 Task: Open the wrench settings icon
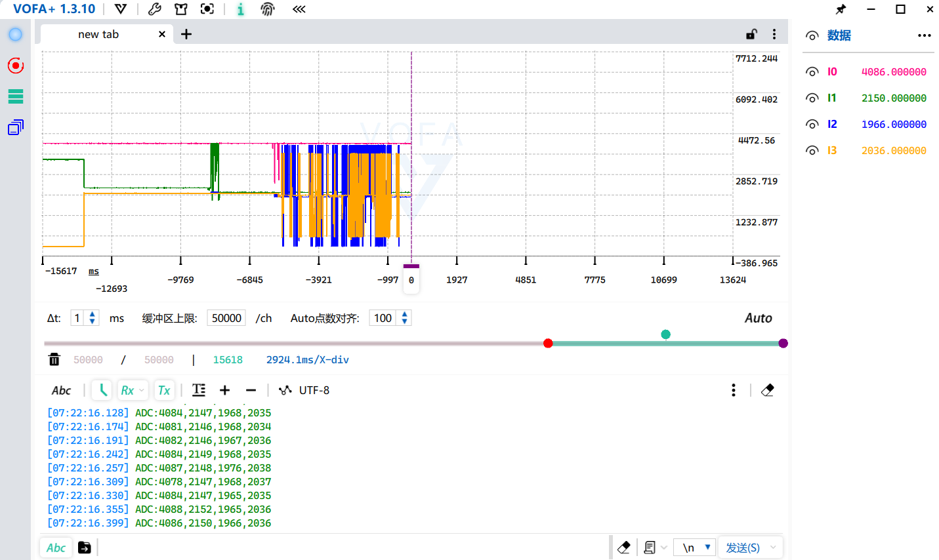tap(155, 9)
